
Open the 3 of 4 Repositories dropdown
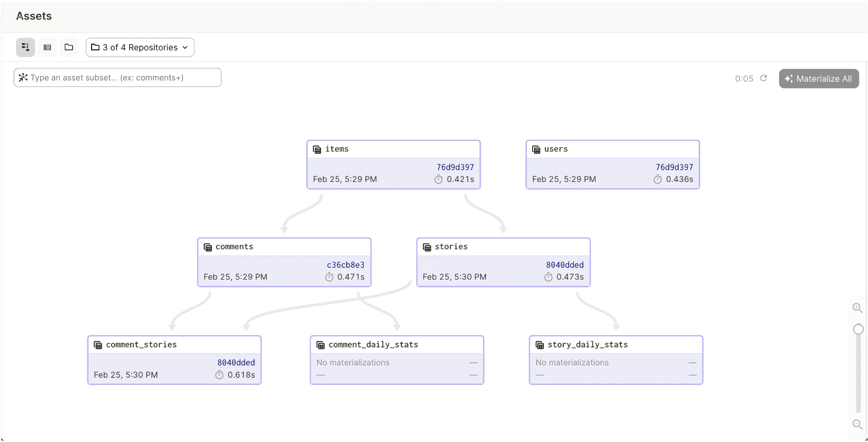[140, 47]
